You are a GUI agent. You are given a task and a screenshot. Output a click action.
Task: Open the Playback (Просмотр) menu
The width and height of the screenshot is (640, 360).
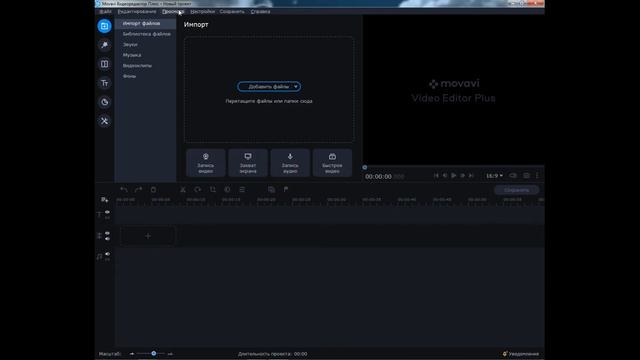click(x=173, y=11)
